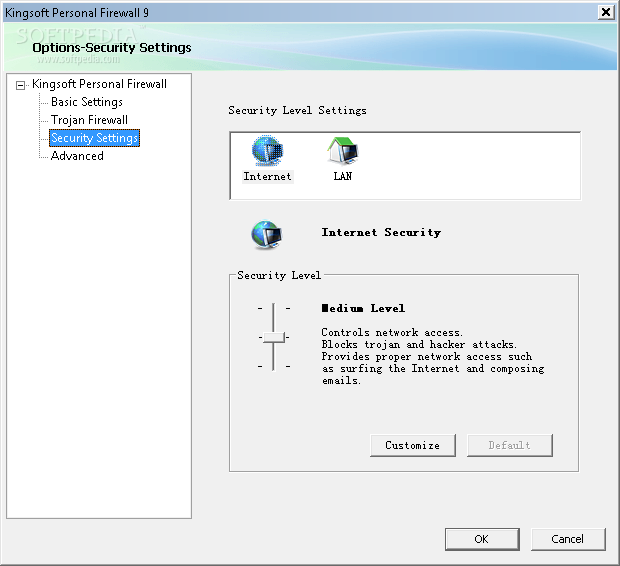Click the Security Level Settings label

coord(297,110)
